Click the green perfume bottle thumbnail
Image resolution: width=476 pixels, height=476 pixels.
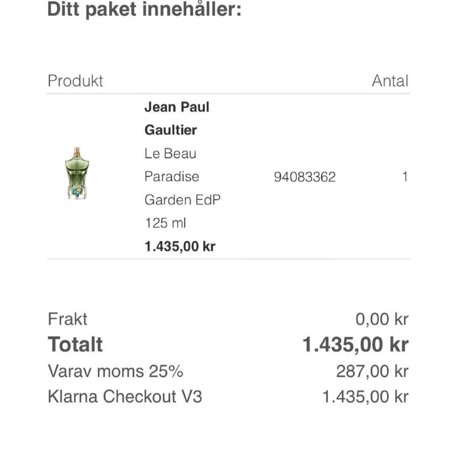coord(77,174)
